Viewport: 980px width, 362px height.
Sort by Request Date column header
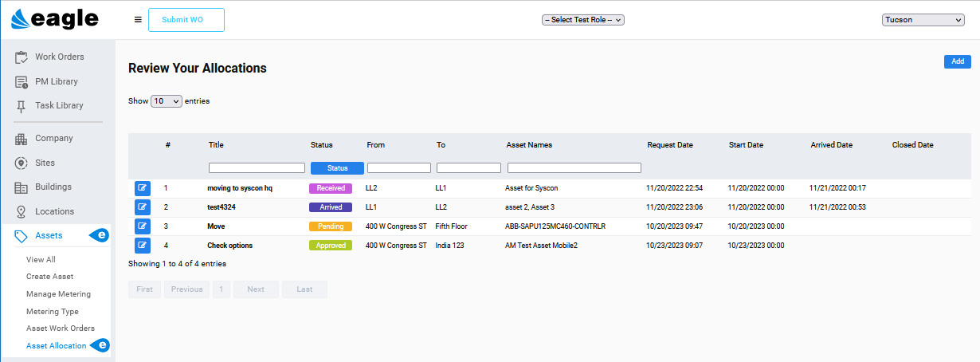coord(670,145)
